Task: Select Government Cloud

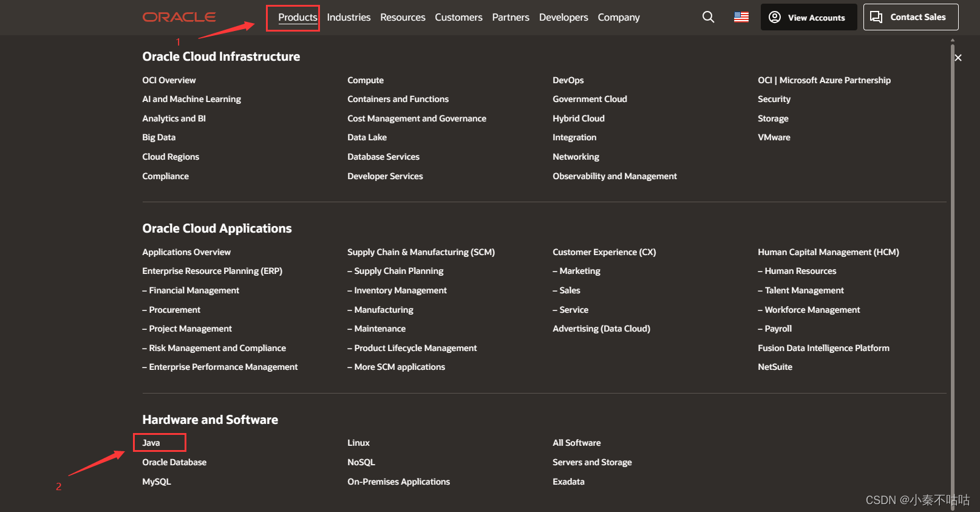Action: 590,99
